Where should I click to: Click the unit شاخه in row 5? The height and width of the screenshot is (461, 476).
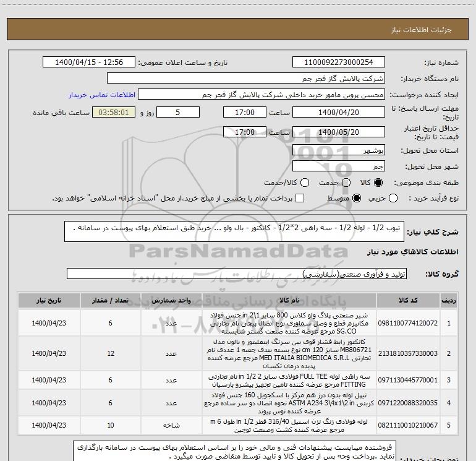[171, 426]
